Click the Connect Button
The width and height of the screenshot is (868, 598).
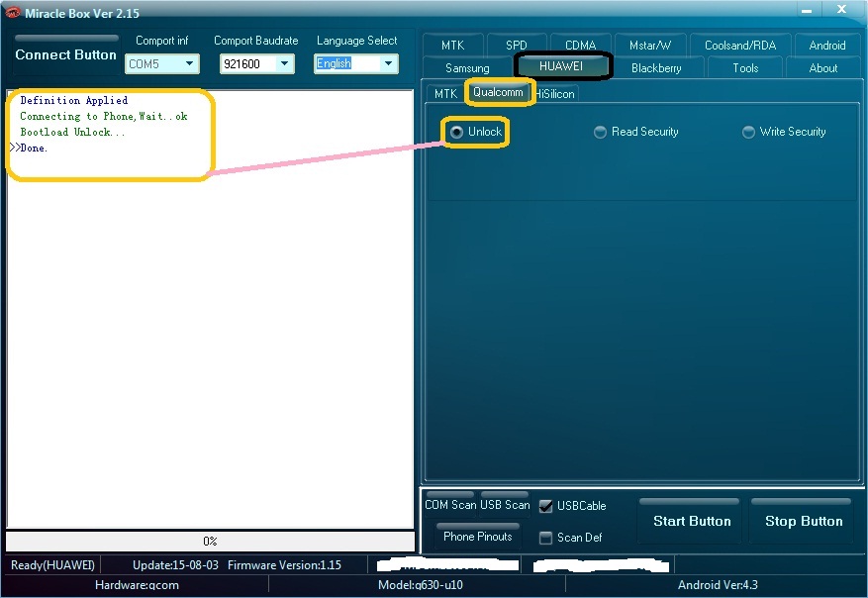tap(66, 54)
